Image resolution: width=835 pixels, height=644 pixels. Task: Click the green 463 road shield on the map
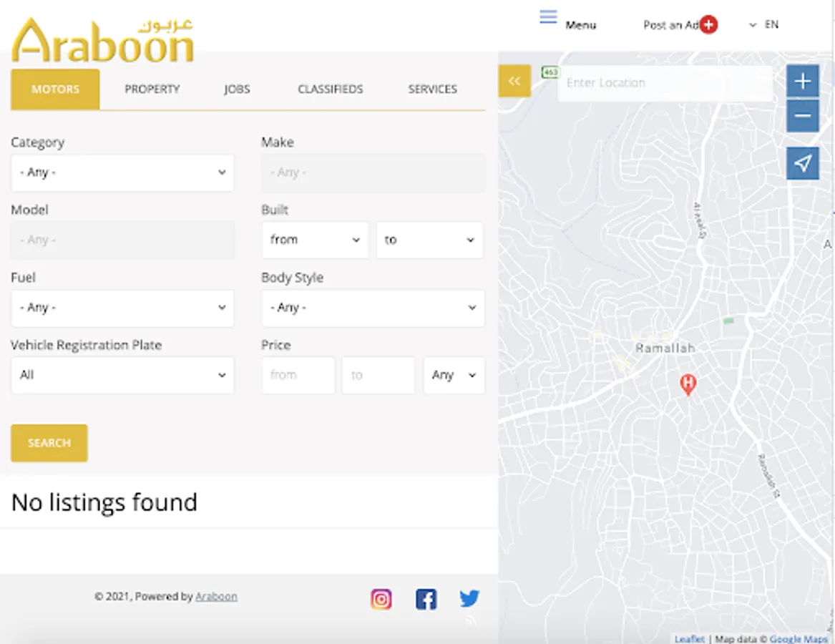click(550, 72)
